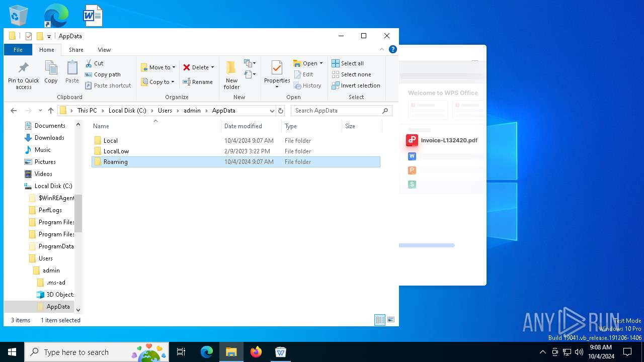Screen dimensions: 644x362
Task: Switch to the Share ribbon tab
Action: (x=76, y=50)
